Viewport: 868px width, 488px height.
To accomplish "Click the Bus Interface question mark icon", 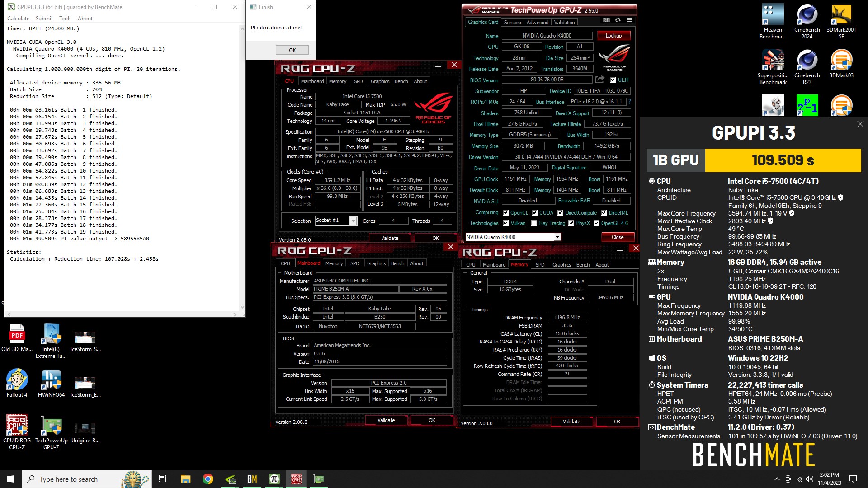I will [629, 102].
